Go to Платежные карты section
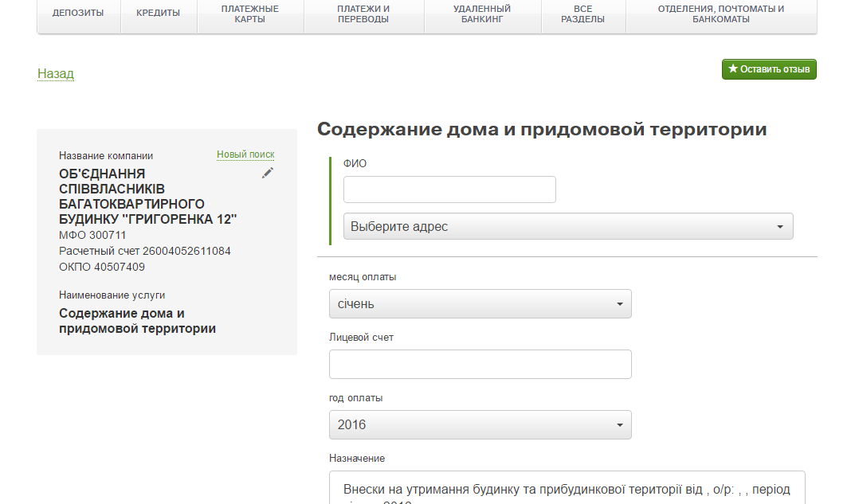Screen dimensions: 855x504 point(250,14)
